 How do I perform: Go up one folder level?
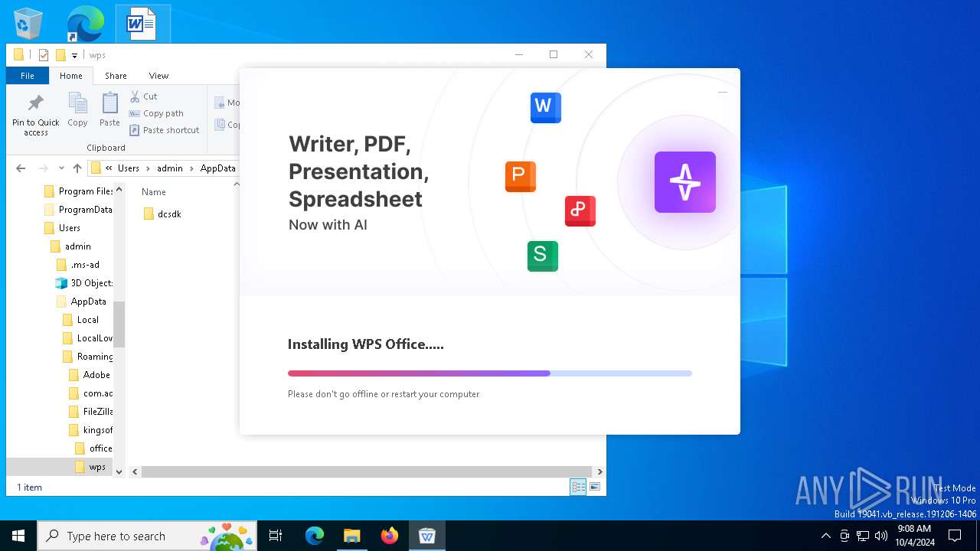point(77,168)
